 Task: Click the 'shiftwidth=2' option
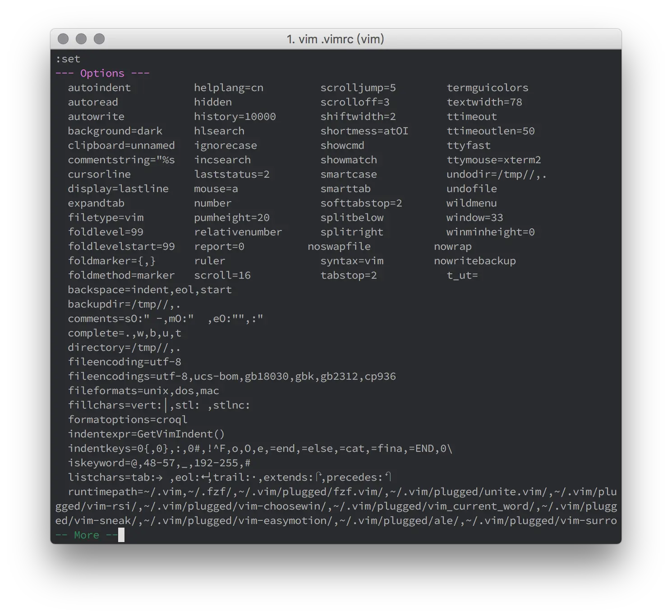pyautogui.click(x=358, y=117)
